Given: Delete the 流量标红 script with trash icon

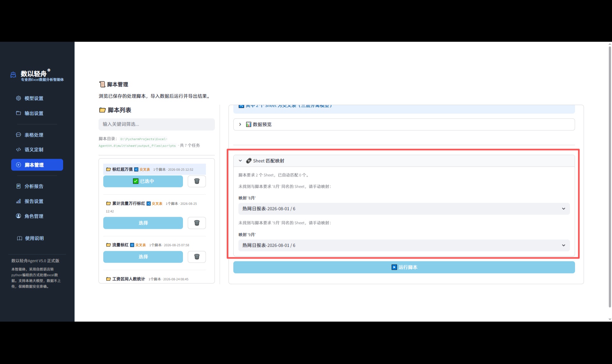Looking at the screenshot, I should (197, 257).
